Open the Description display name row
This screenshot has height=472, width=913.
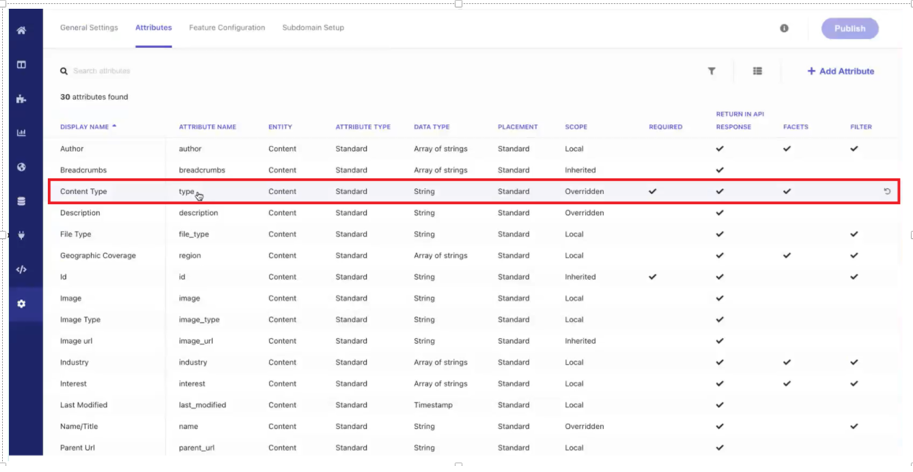point(80,212)
